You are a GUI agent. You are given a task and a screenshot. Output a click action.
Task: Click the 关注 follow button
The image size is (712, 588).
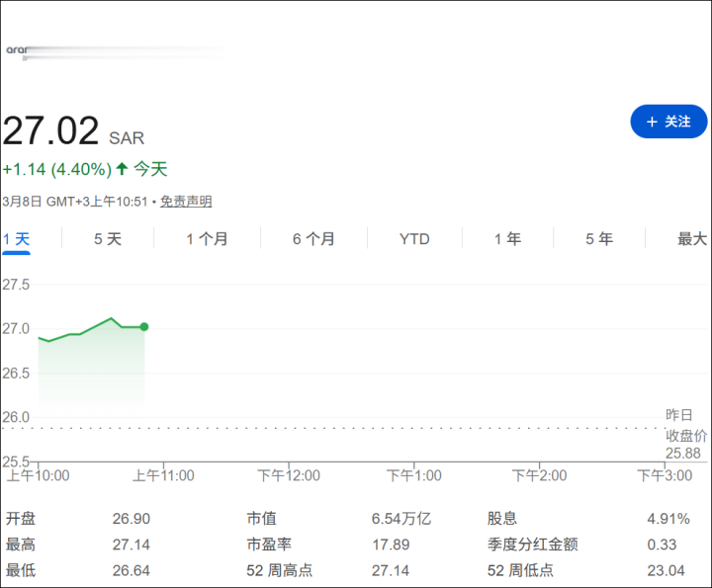click(668, 122)
